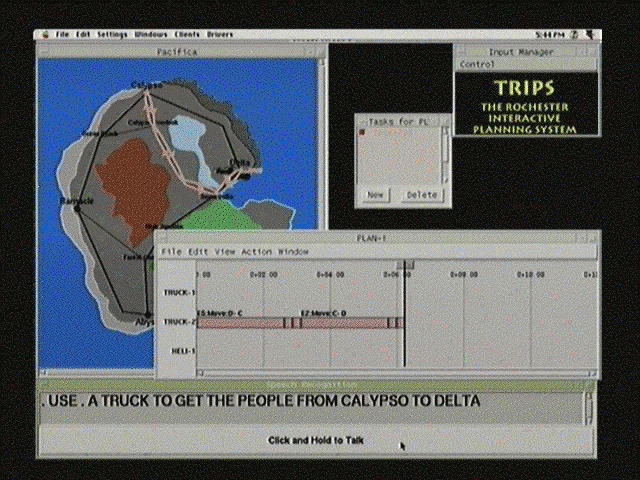The height and width of the screenshot is (480, 640).
Task: Click the 0+10:00 time label
Action: click(531, 275)
